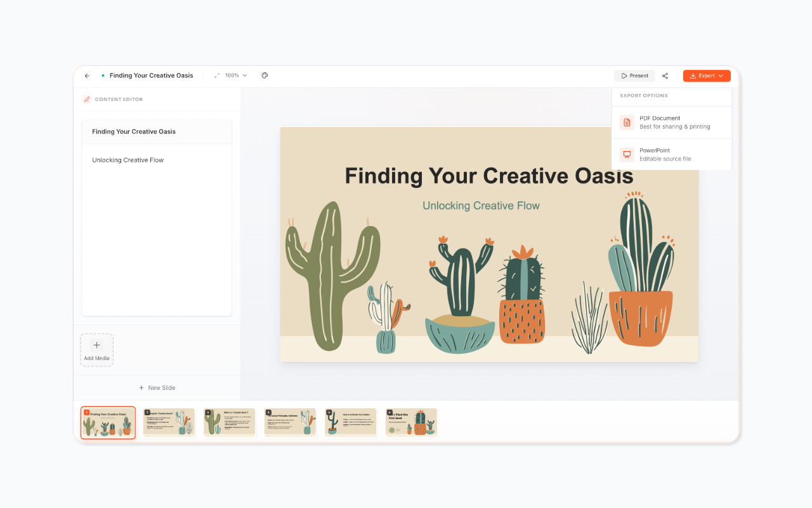This screenshot has width=812, height=508.
Task: Toggle the Export dropdown button
Action: (x=707, y=76)
